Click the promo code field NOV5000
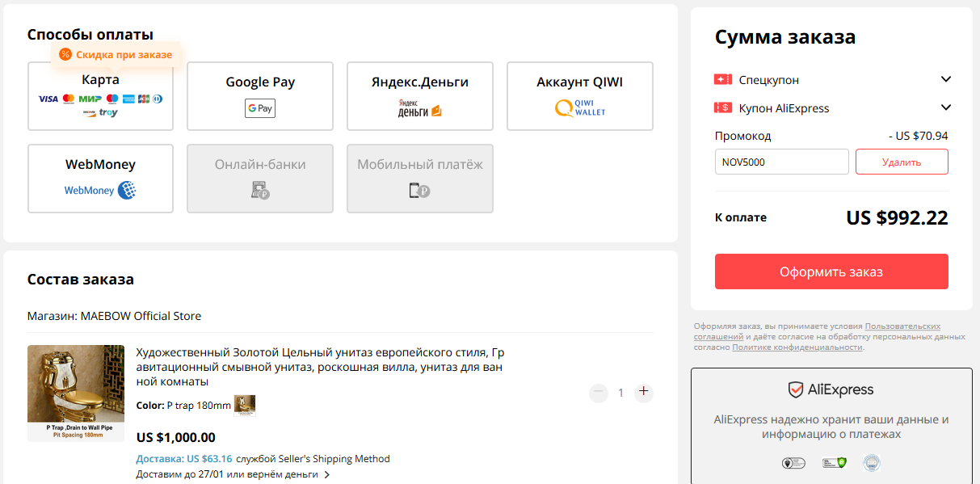Image resolution: width=980 pixels, height=484 pixels. (781, 162)
